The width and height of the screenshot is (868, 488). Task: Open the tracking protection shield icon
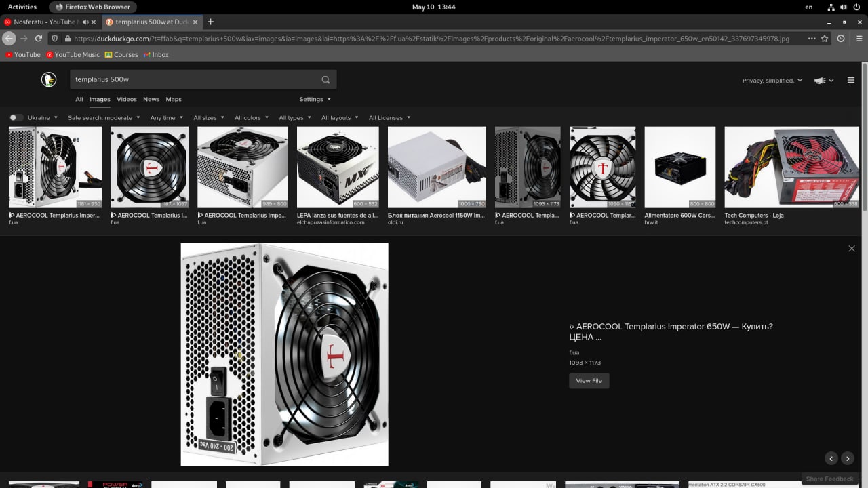[x=55, y=39]
